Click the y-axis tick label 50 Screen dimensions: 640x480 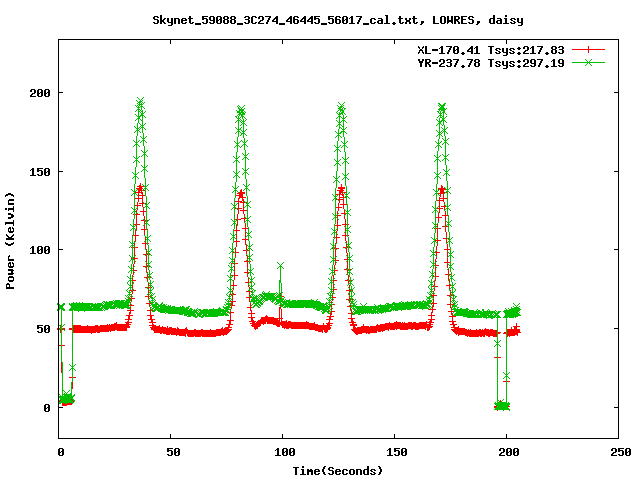click(x=43, y=329)
